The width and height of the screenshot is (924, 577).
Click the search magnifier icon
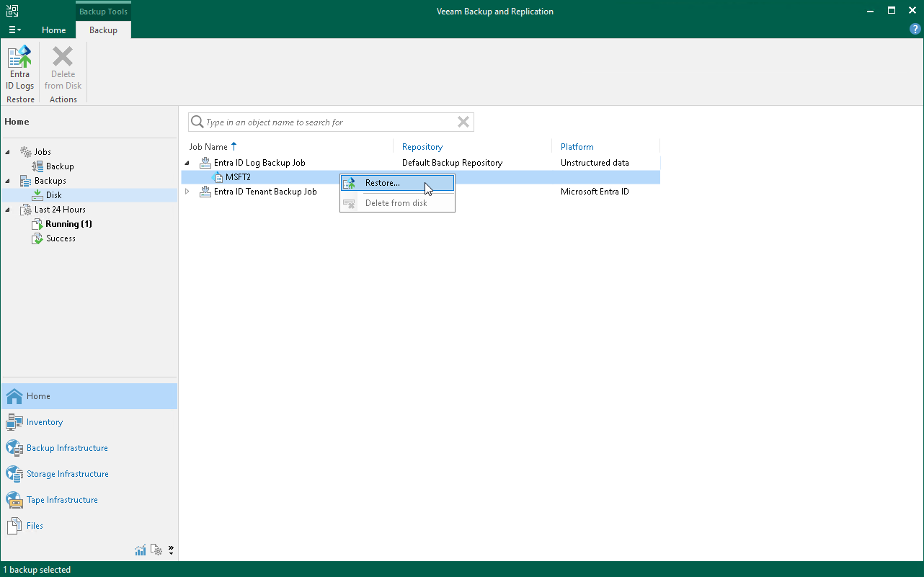click(x=197, y=122)
